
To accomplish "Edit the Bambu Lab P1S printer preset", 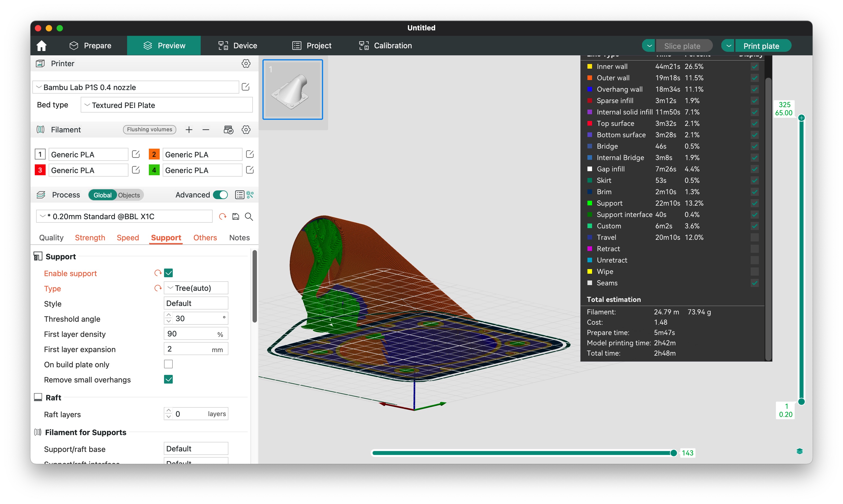I will click(x=246, y=87).
